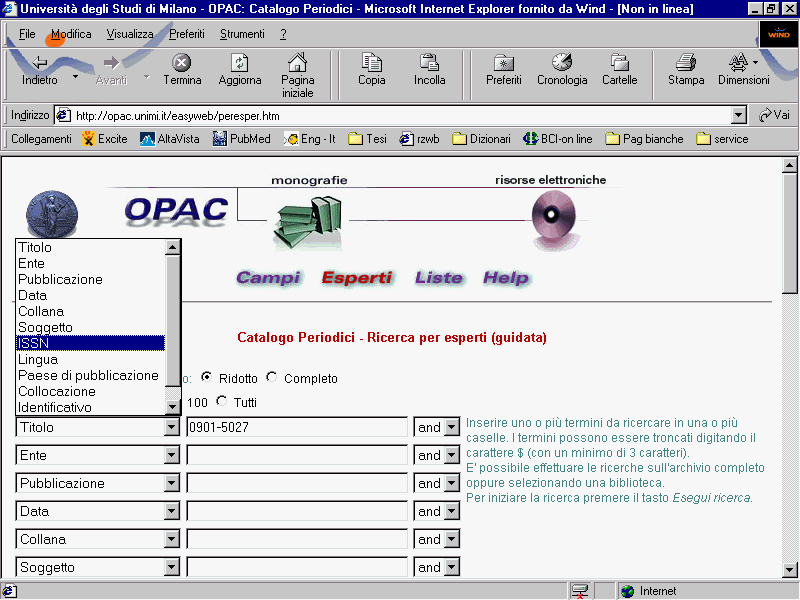This screenshot has width=800, height=600.
Task: Open the Pagina iniziale home icon
Action: [297, 63]
